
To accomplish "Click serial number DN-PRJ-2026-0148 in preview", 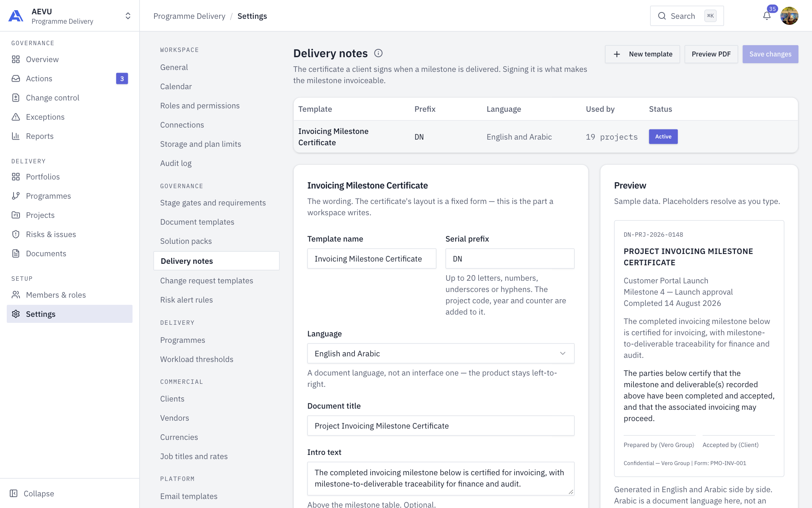I will (653, 235).
